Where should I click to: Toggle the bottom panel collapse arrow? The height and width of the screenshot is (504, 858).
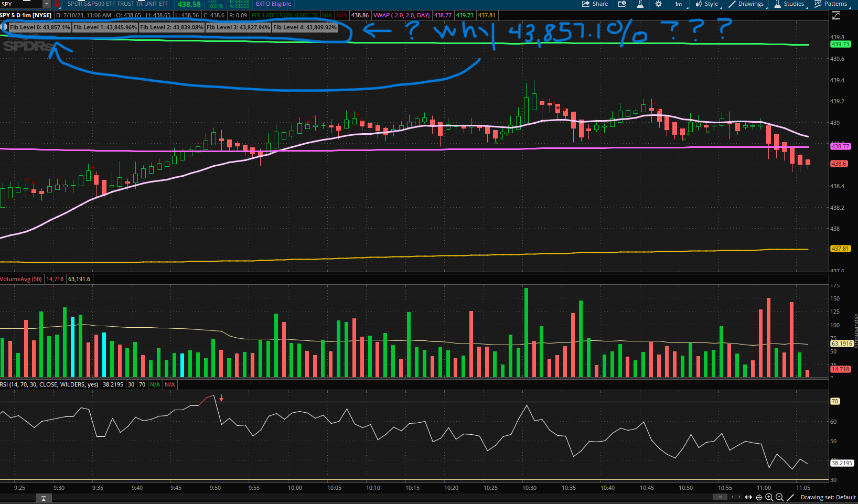[x=44, y=498]
